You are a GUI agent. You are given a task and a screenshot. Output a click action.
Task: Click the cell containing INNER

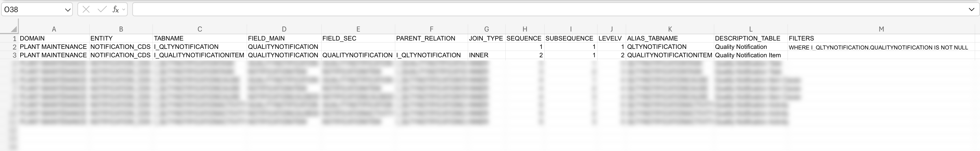pyautogui.click(x=478, y=55)
